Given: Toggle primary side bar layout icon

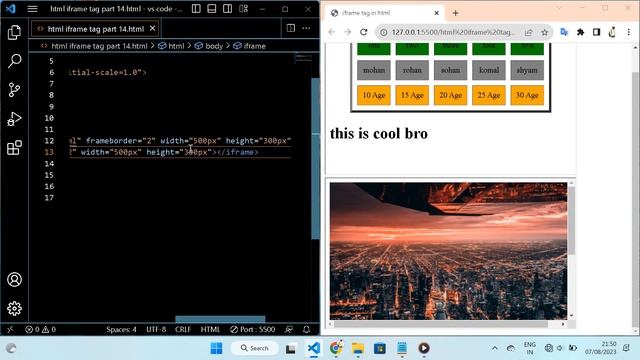Looking at the screenshot, I should [196, 9].
